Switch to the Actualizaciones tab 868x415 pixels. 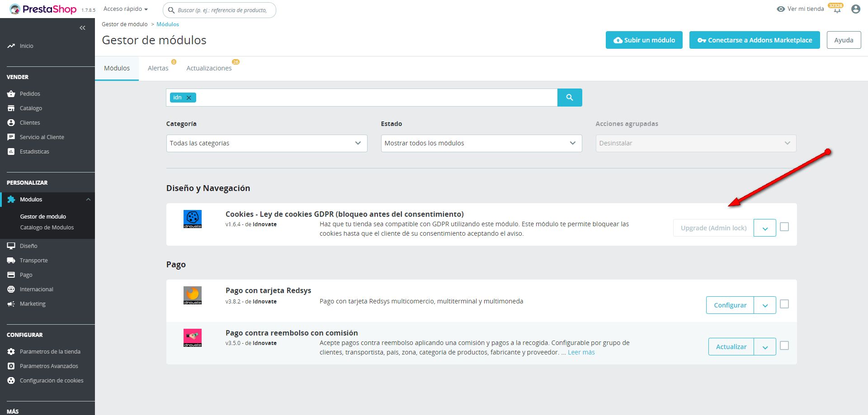pyautogui.click(x=209, y=68)
